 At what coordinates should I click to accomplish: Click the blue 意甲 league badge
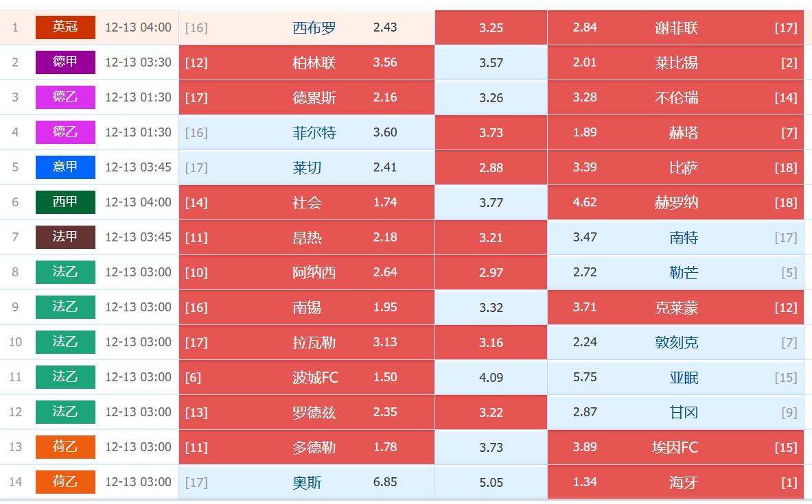[x=65, y=167]
